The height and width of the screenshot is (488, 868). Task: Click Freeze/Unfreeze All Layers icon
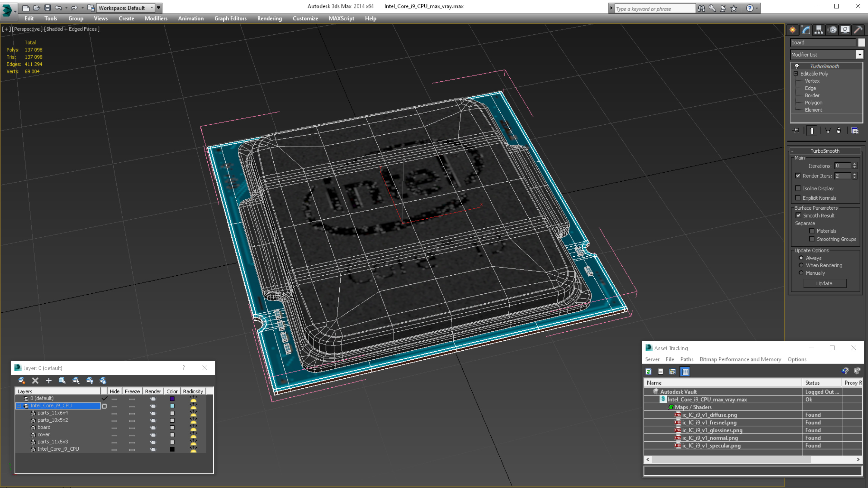[103, 380]
